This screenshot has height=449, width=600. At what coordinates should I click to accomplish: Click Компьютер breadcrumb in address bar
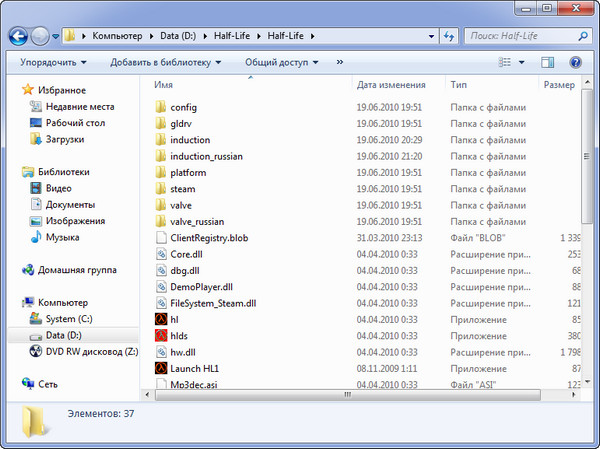coord(117,36)
